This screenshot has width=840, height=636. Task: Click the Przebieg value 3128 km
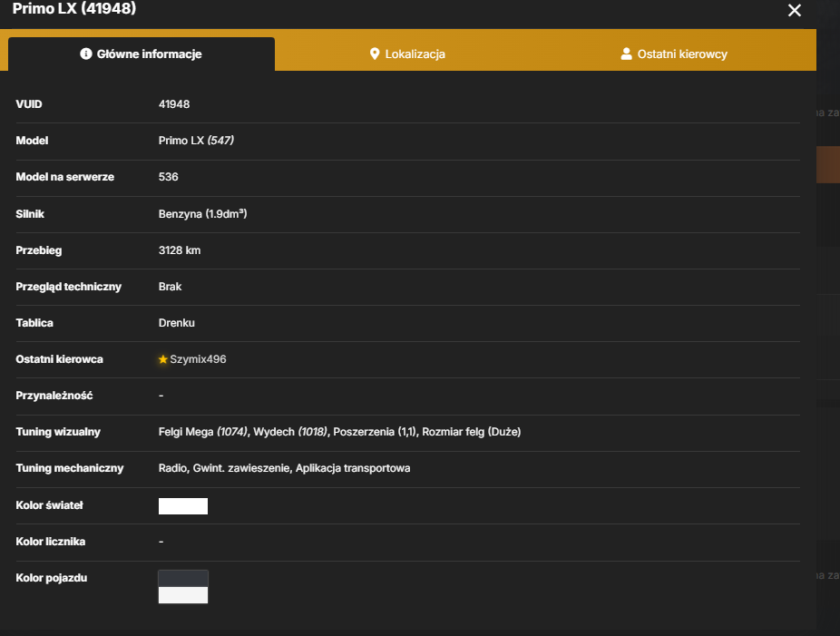pos(180,250)
